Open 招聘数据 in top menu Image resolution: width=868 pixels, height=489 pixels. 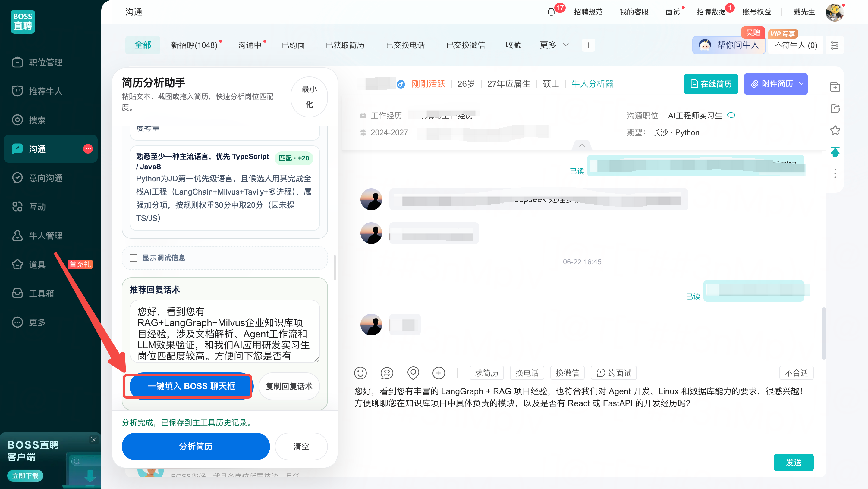711,12
